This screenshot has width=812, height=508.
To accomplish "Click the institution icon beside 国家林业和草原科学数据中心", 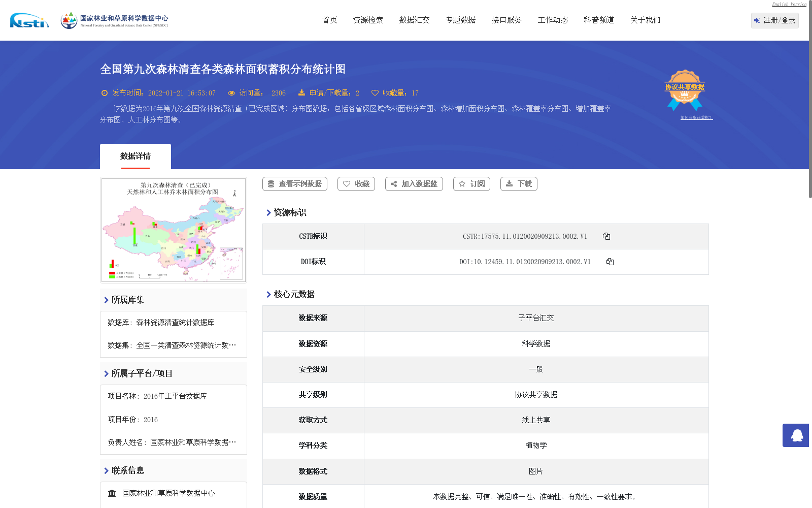I will coord(112,493).
